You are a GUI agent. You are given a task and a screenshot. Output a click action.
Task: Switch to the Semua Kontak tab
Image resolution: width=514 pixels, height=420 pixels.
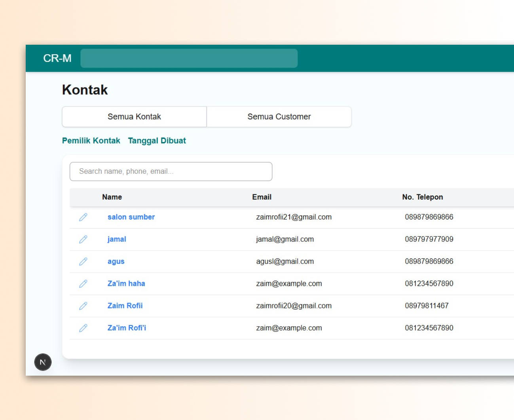tap(134, 117)
